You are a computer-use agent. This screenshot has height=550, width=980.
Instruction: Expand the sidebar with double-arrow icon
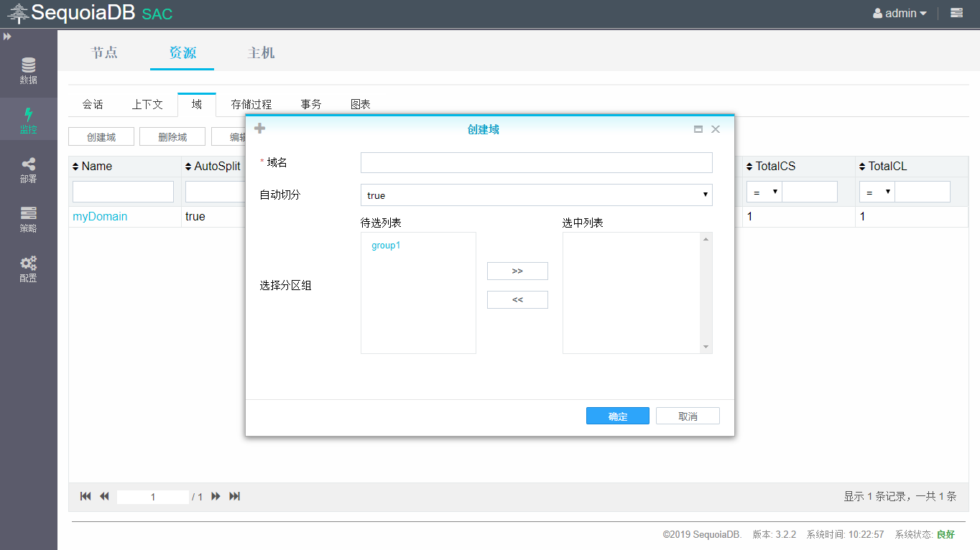coord(7,37)
